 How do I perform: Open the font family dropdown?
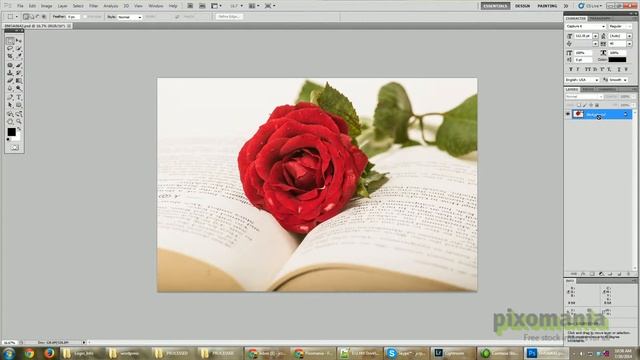pos(585,26)
